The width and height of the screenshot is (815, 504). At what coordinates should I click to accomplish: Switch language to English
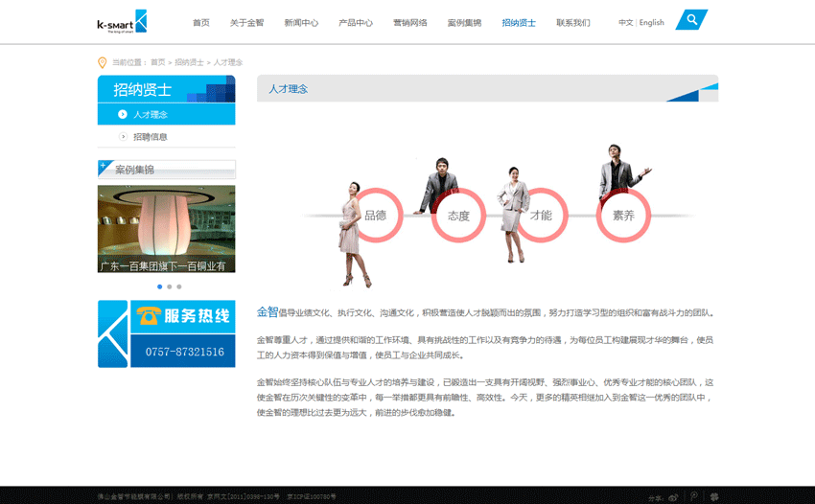tap(652, 23)
